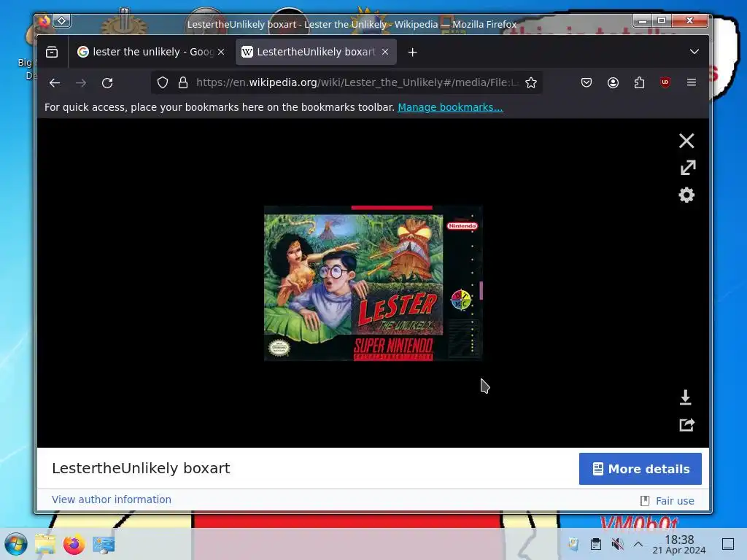The width and height of the screenshot is (747, 560).
Task: Select the LestertheUnlikely boxart tab
Action: tap(315, 52)
